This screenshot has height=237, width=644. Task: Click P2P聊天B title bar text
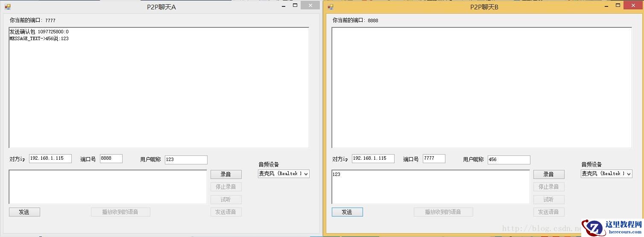point(484,7)
